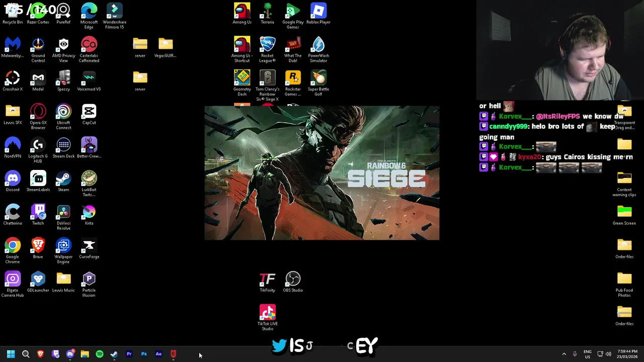Screen dimensions: 644x362
Task: Open Microsoft Edge desktop shortcut
Action: click(x=89, y=16)
